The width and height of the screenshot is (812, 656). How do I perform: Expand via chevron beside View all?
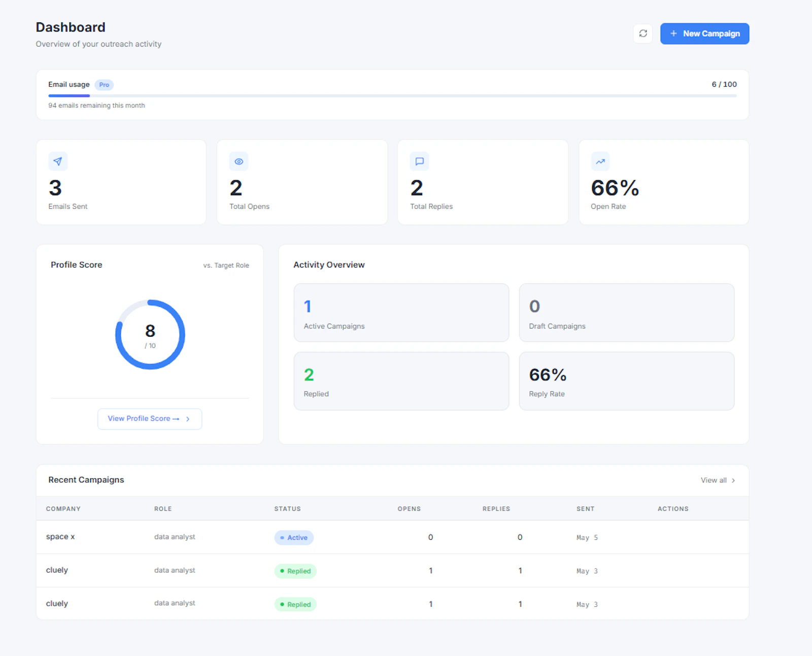click(733, 480)
